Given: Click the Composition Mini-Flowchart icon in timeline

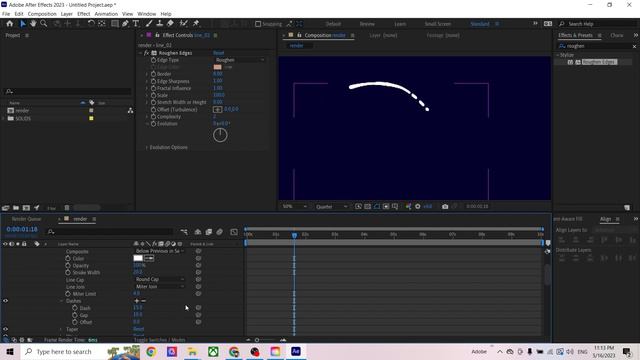Looking at the screenshot, I should point(184,232).
